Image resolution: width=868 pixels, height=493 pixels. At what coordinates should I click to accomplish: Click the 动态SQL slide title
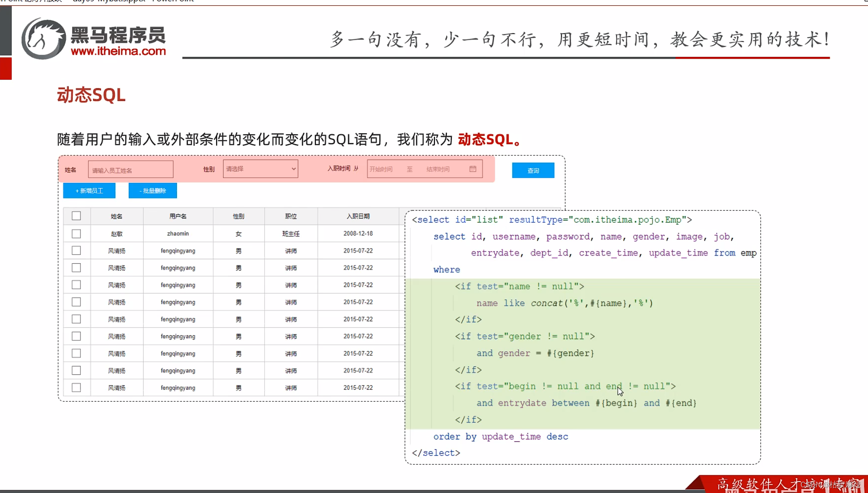[x=91, y=95]
